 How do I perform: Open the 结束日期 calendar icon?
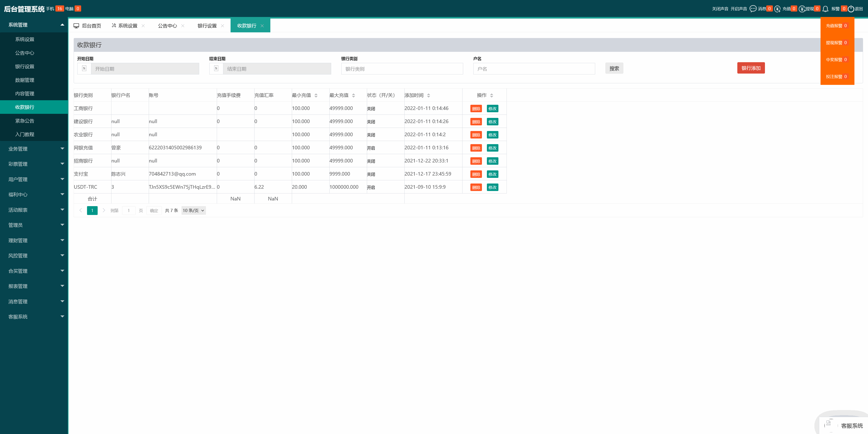[x=216, y=69]
